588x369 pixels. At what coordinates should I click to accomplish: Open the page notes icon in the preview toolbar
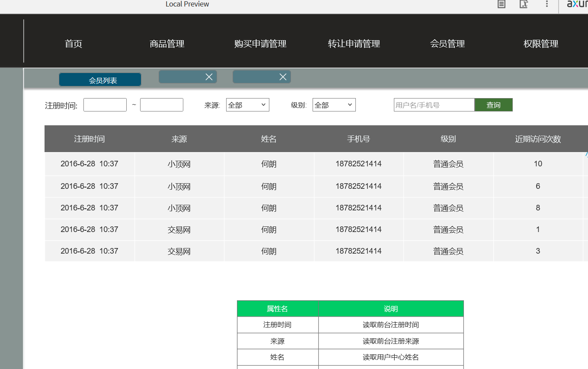(x=501, y=4)
